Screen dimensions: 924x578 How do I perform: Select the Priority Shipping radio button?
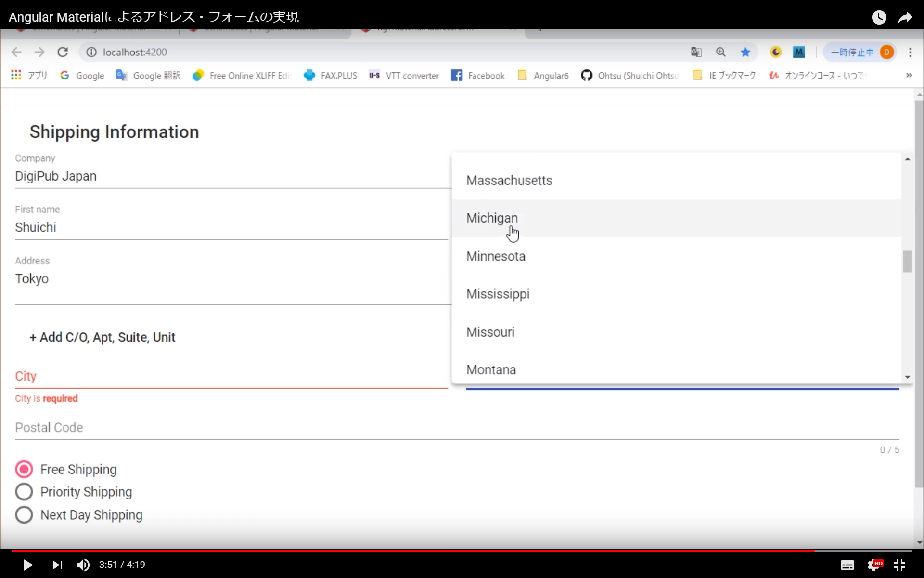tap(24, 492)
